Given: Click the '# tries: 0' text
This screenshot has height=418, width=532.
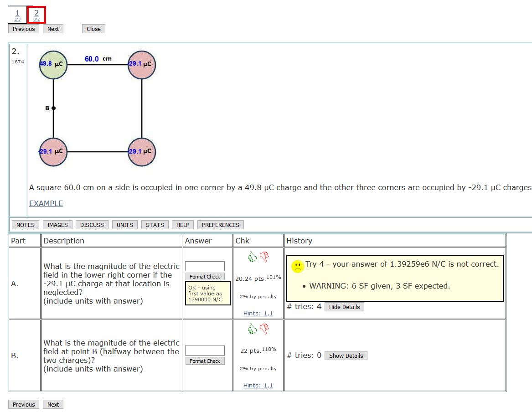Looking at the screenshot, I should click(304, 355).
